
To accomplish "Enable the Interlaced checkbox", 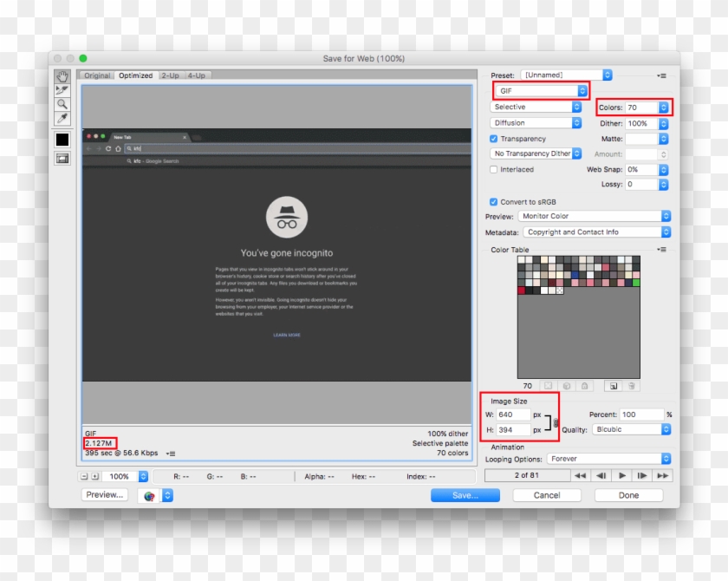I will (x=492, y=169).
